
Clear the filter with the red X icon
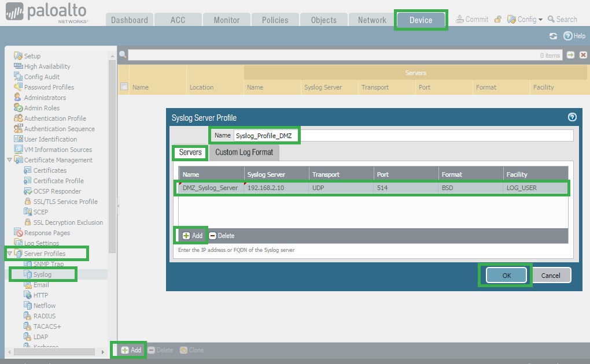click(x=583, y=55)
